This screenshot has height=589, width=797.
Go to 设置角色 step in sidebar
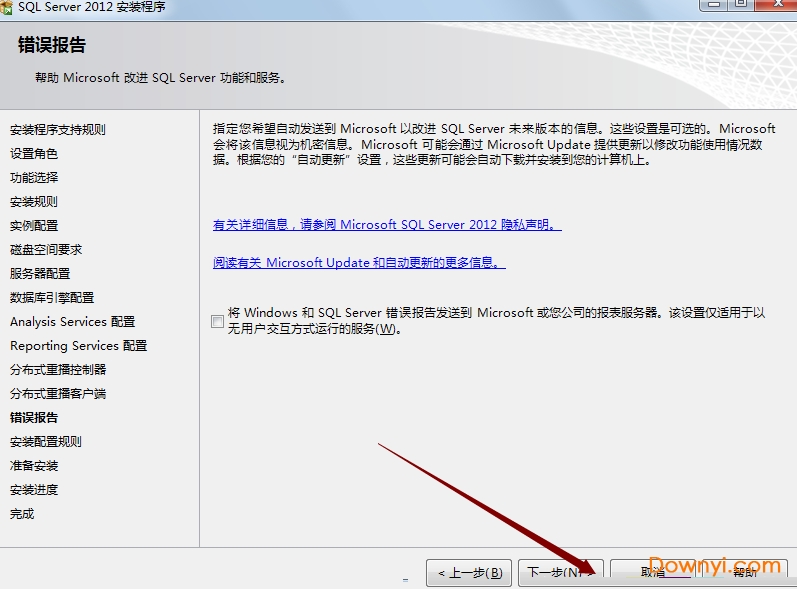tap(34, 154)
